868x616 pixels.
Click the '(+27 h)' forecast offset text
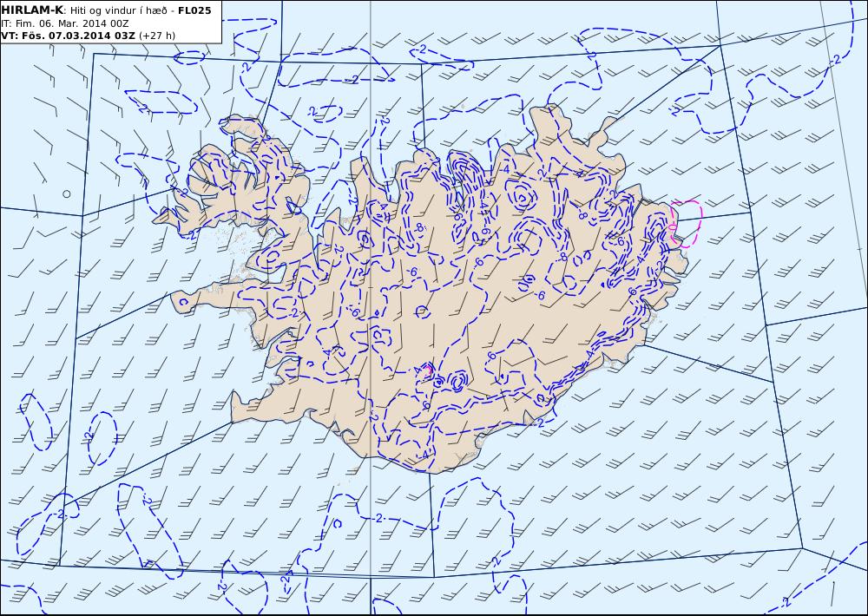click(156, 36)
